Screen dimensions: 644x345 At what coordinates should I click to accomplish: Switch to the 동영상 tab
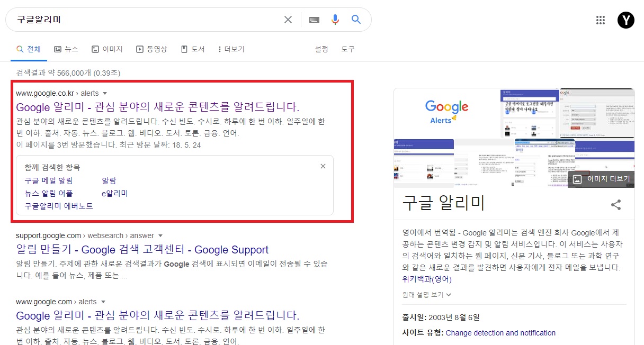point(151,49)
